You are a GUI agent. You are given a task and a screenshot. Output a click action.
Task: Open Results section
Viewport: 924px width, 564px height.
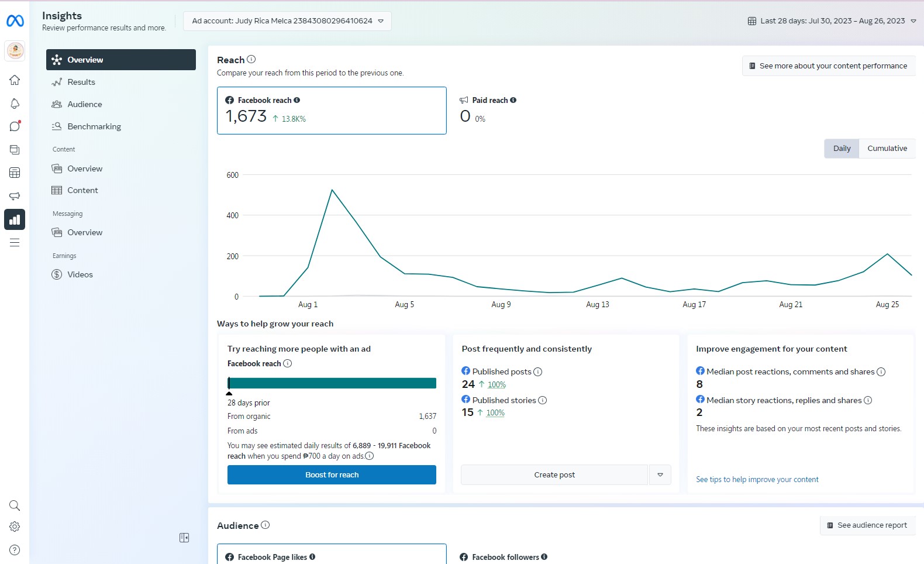click(x=121, y=82)
